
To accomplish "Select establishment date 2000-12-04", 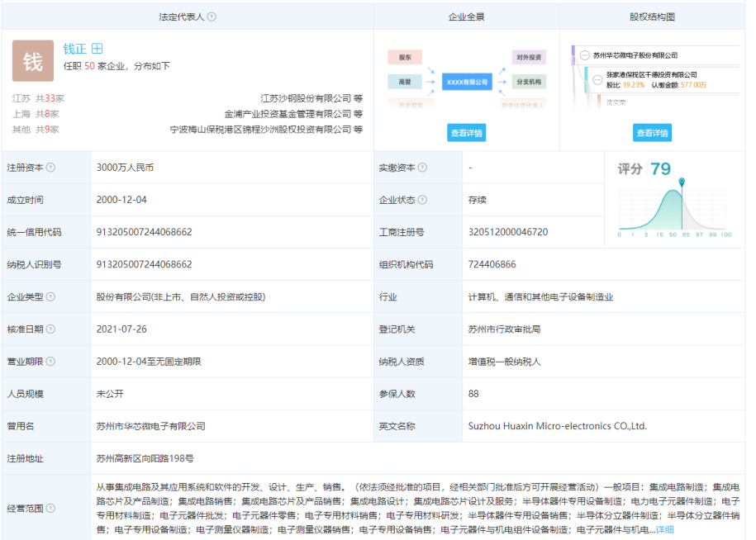I will pos(121,200).
